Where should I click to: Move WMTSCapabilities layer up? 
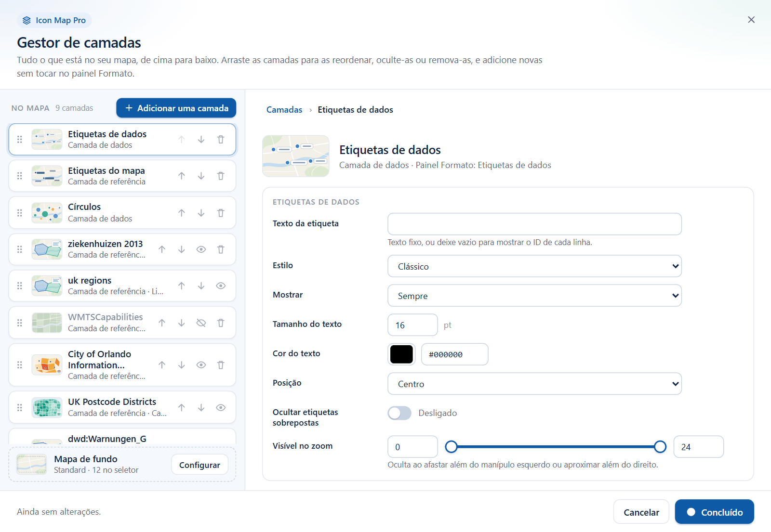coord(162,323)
